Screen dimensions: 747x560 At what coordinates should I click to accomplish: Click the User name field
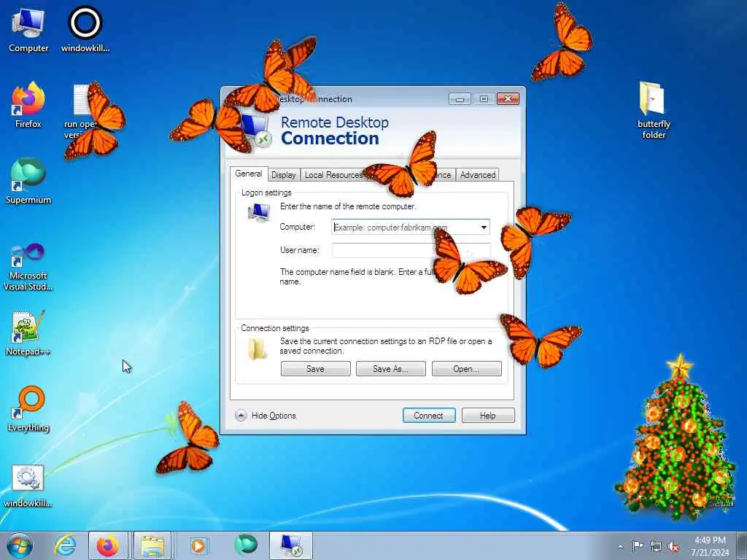click(411, 251)
